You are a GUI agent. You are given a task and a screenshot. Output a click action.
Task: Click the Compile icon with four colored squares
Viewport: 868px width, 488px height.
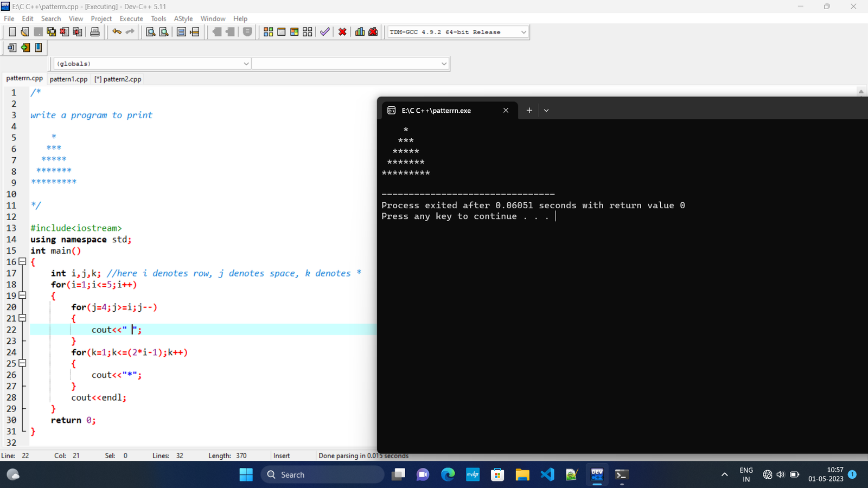pos(268,32)
